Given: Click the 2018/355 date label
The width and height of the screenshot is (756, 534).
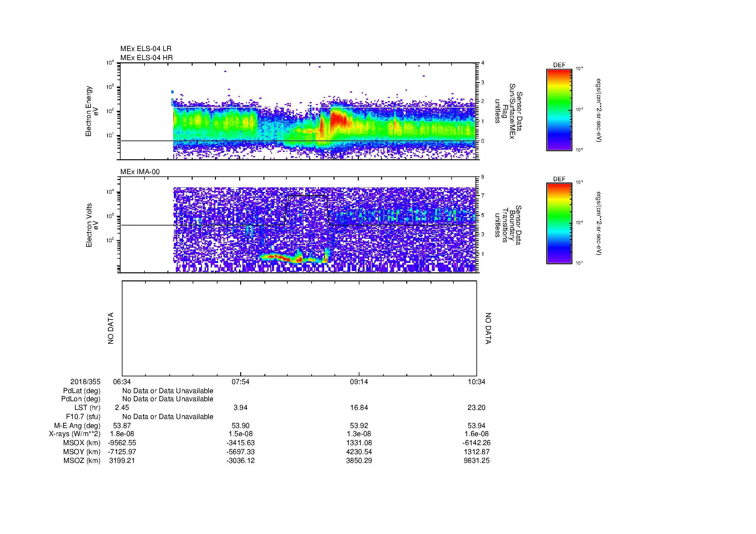Looking at the screenshot, I should pyautogui.click(x=85, y=382).
